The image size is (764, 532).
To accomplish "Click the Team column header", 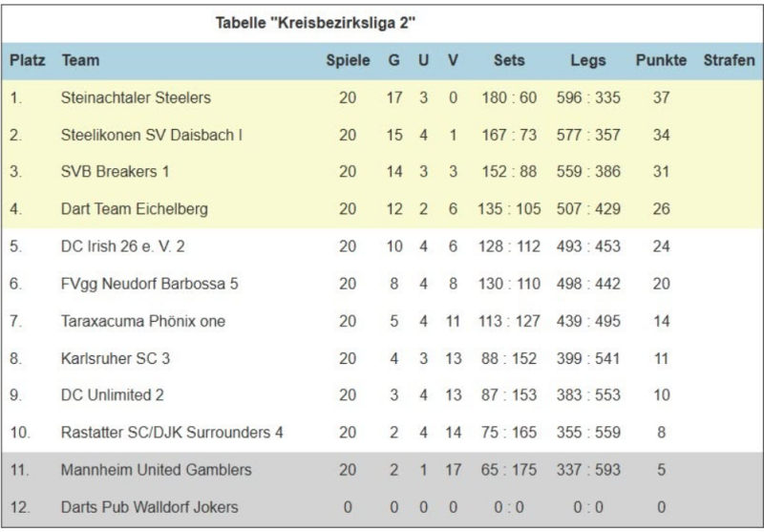I will pyautogui.click(x=80, y=60).
